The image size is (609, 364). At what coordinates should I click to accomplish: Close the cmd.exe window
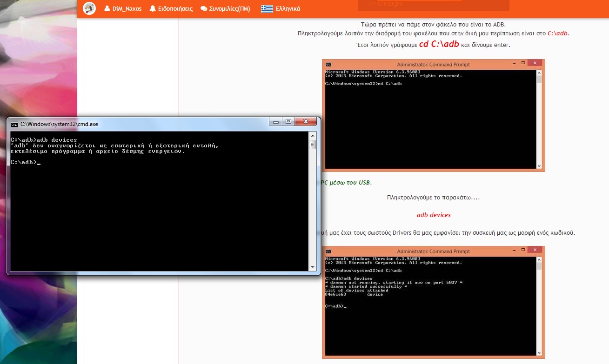click(306, 122)
